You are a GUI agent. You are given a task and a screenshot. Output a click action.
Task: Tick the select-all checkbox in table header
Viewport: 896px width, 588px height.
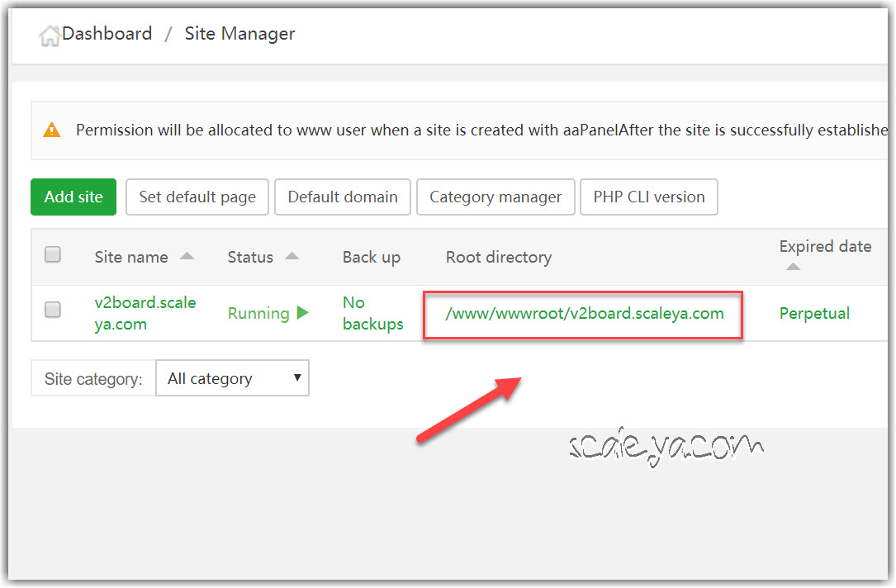pyautogui.click(x=53, y=255)
